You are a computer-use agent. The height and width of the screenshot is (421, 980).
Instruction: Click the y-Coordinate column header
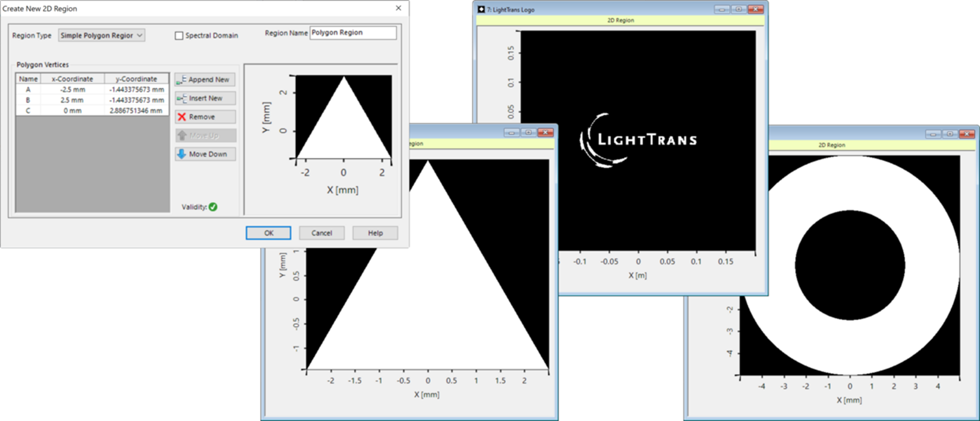(x=136, y=79)
